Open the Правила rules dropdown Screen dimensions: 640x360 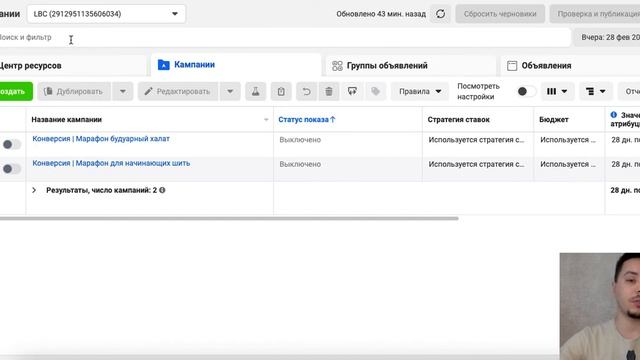(x=420, y=91)
